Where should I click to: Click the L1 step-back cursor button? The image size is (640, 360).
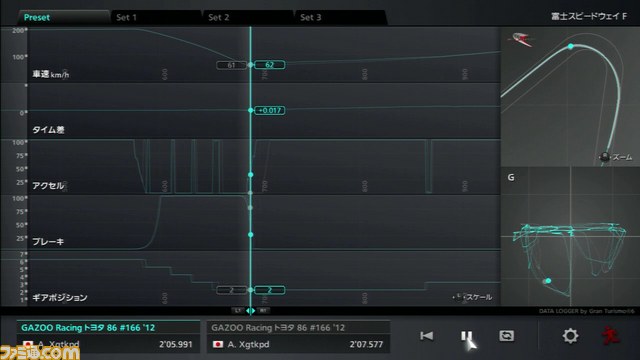click(238, 311)
